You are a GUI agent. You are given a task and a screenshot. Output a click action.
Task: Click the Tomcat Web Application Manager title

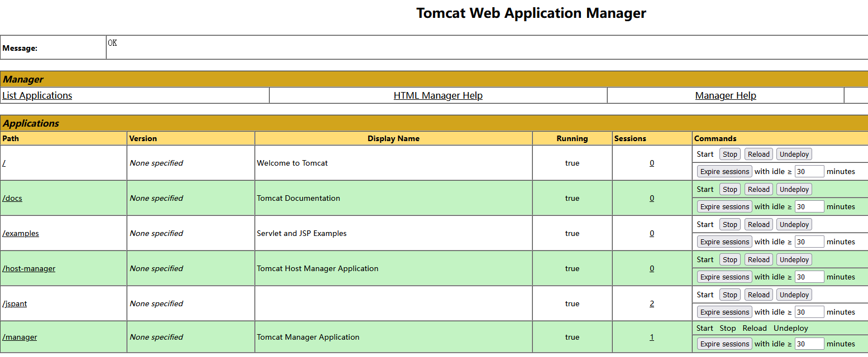531,13
